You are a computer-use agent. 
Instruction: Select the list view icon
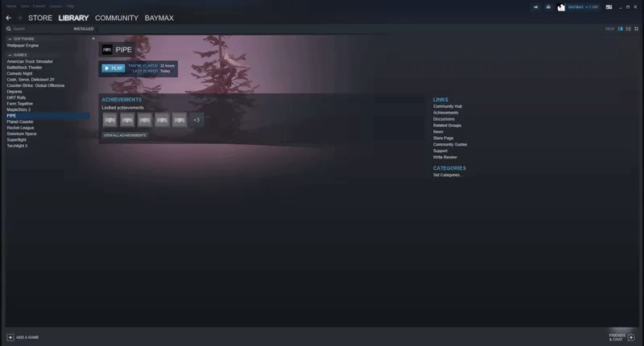[x=629, y=29]
